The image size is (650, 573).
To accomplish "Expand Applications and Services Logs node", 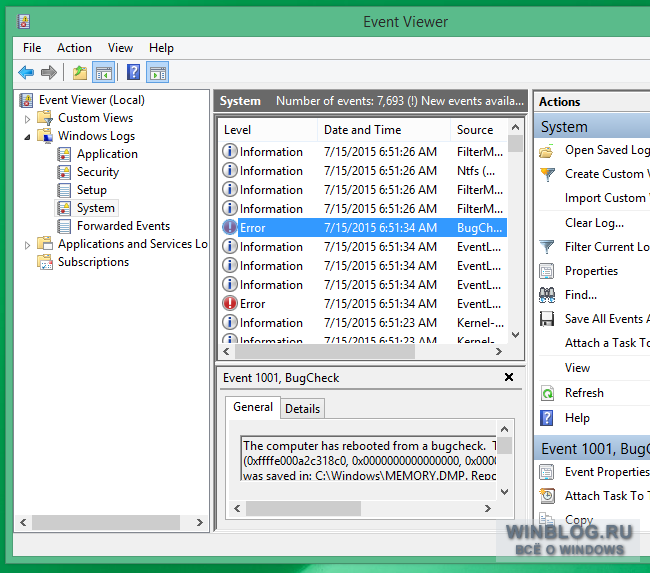I will click(27, 245).
